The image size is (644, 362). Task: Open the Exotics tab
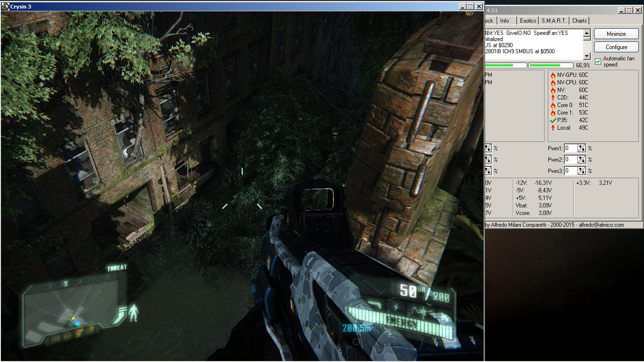point(528,21)
